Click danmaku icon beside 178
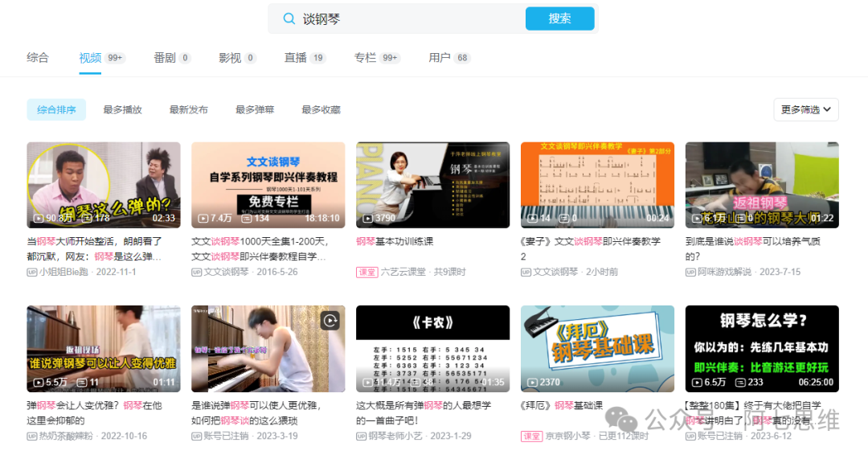The width and height of the screenshot is (868, 455). [x=87, y=219]
